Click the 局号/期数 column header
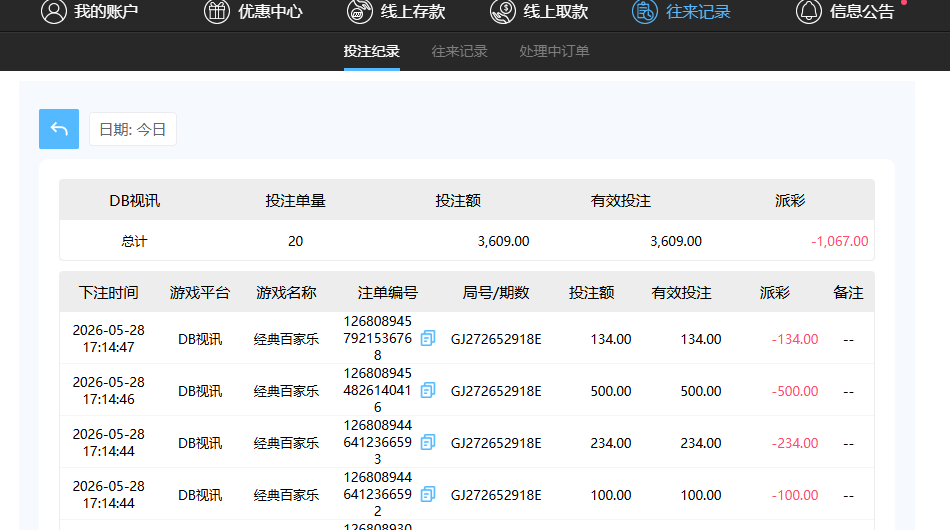 click(x=496, y=293)
